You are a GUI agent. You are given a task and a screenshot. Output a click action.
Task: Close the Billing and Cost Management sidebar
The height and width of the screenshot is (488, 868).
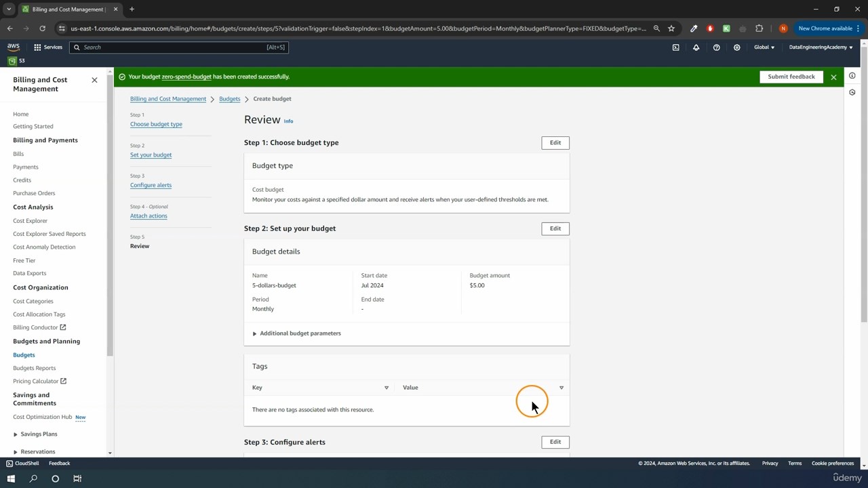(94, 80)
